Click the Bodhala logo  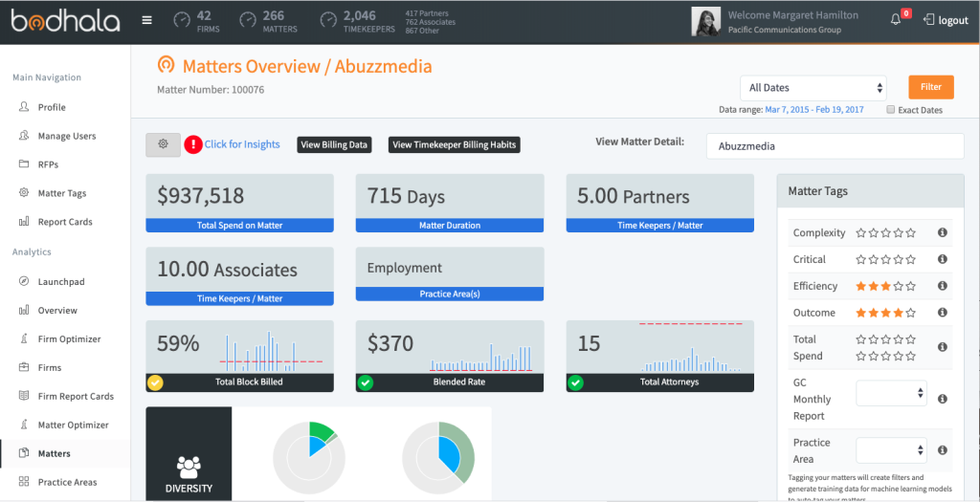(65, 21)
